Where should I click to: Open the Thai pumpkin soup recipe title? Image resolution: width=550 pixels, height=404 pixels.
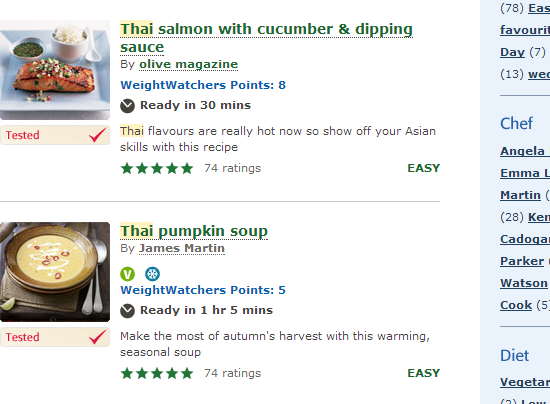pyautogui.click(x=194, y=231)
